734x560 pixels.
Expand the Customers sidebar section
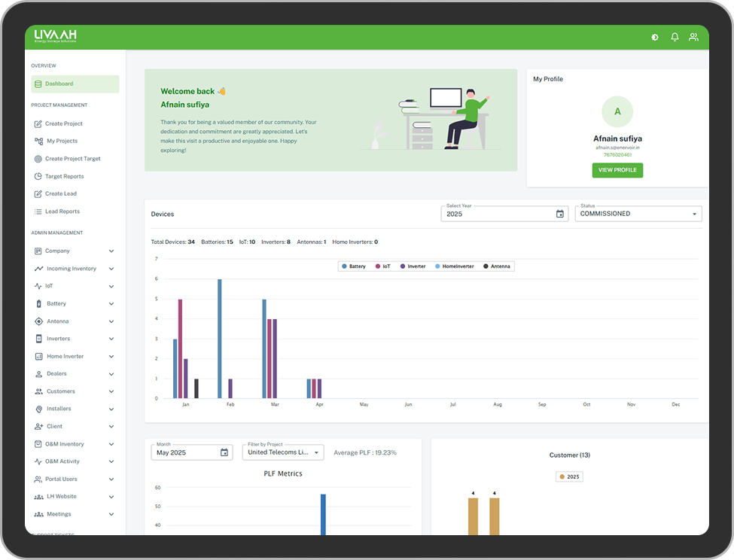click(x=75, y=391)
